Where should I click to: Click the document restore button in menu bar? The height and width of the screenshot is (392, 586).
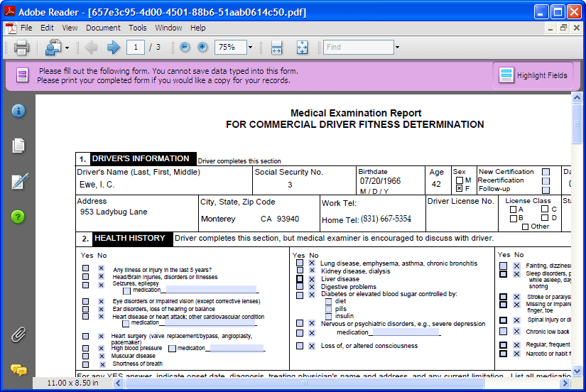(x=563, y=28)
